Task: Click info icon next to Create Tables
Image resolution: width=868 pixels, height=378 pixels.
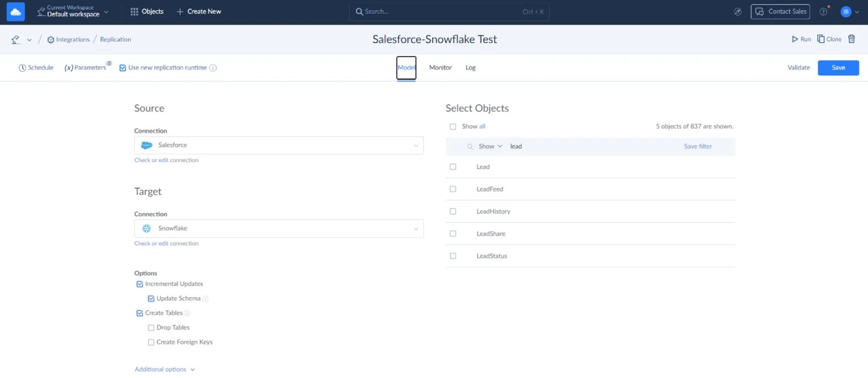Action: tap(187, 313)
